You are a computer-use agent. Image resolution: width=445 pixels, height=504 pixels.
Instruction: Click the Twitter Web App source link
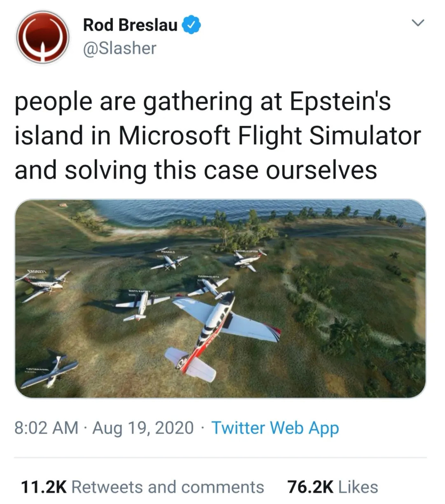click(x=275, y=428)
